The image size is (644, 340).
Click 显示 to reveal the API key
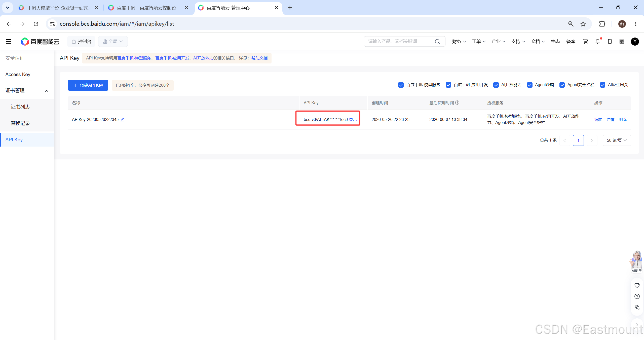[353, 120]
